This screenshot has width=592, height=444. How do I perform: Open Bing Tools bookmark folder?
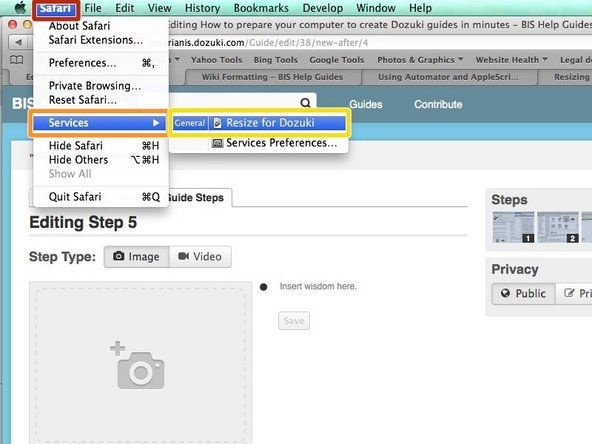(x=276, y=60)
